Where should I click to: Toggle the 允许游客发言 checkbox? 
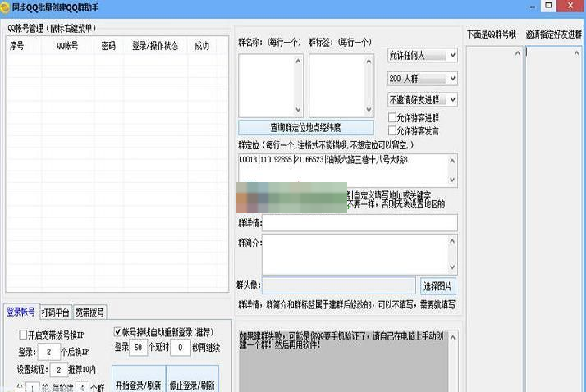393,130
